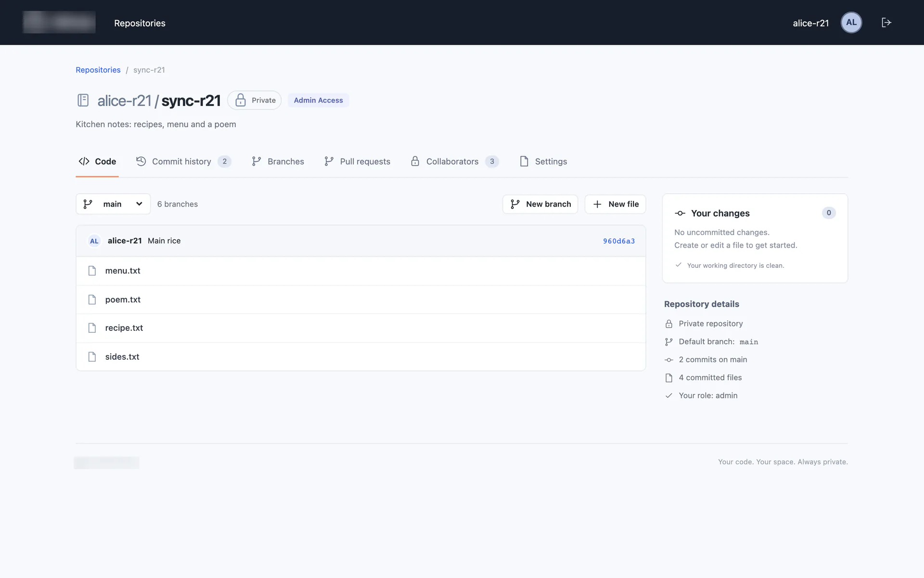Screen dimensions: 924x578
Task: Click the repository book icon beside alice-r21
Action: (x=83, y=100)
